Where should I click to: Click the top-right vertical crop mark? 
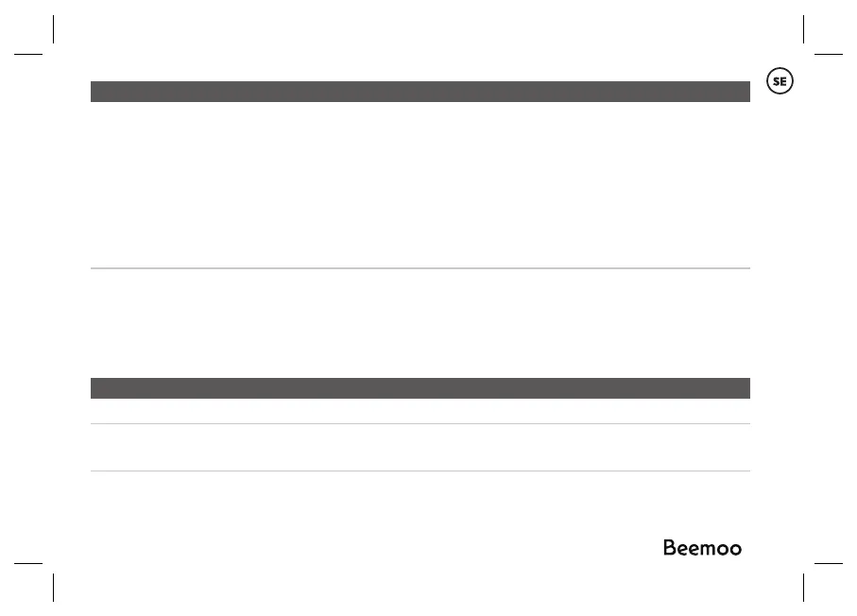pos(802,28)
